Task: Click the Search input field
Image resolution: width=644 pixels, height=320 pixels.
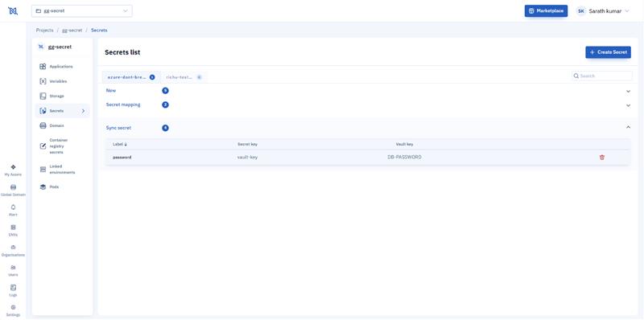Action: 602,76
